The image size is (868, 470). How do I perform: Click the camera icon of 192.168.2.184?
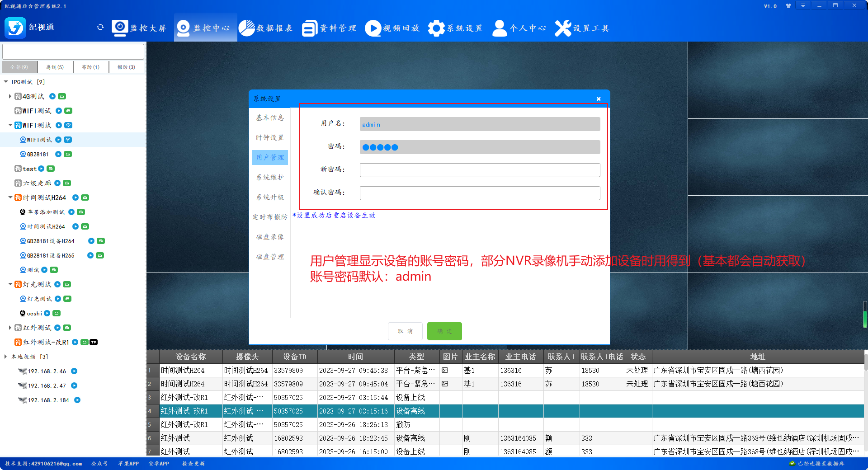click(22, 400)
